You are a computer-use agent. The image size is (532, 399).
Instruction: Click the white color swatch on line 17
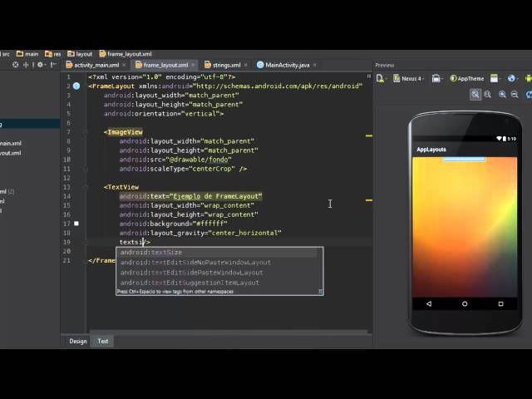pos(76,224)
